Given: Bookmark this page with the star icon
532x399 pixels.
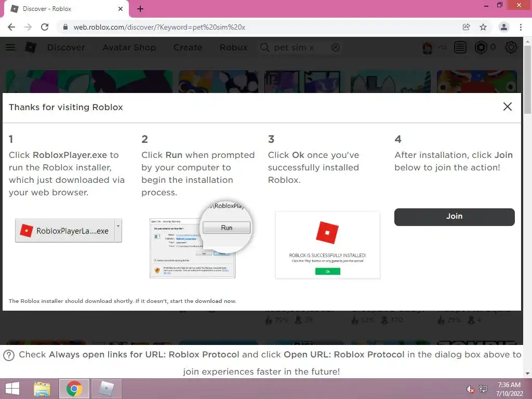Looking at the screenshot, I should click(x=483, y=27).
